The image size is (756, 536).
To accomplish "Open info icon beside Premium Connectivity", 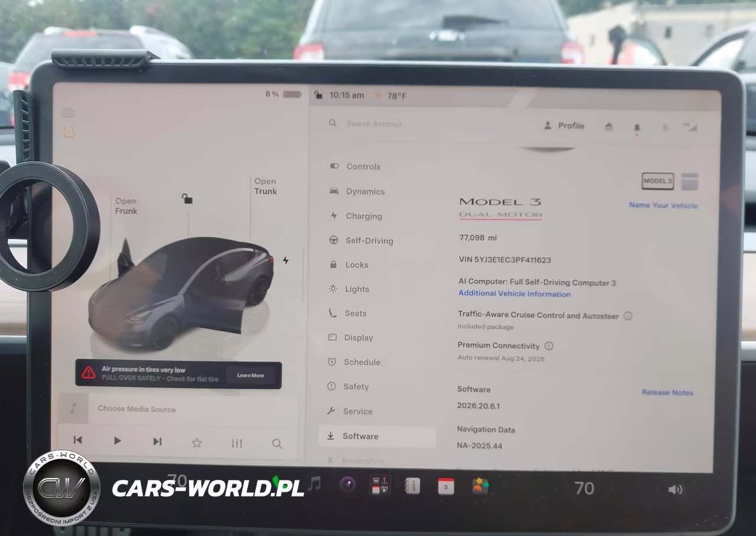I will [x=549, y=346].
